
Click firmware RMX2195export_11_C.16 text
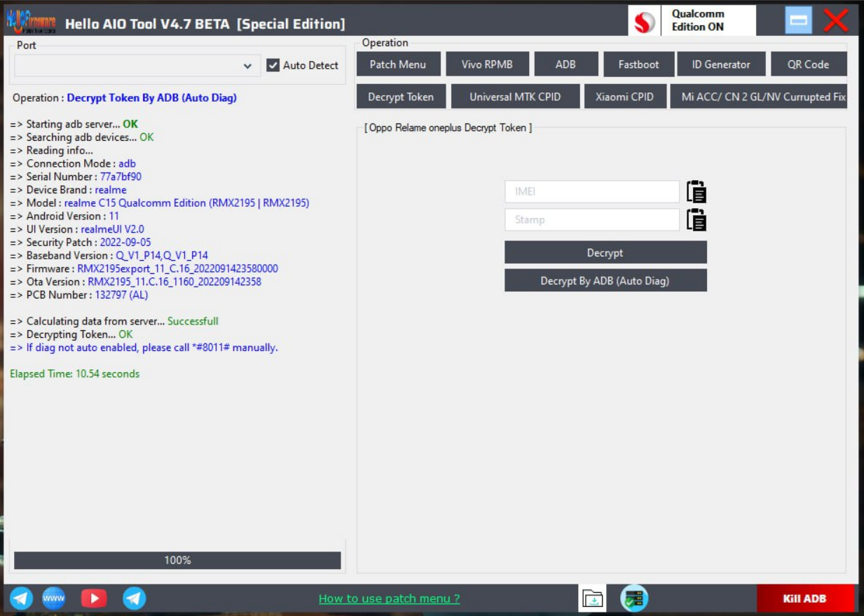pyautogui.click(x=177, y=268)
